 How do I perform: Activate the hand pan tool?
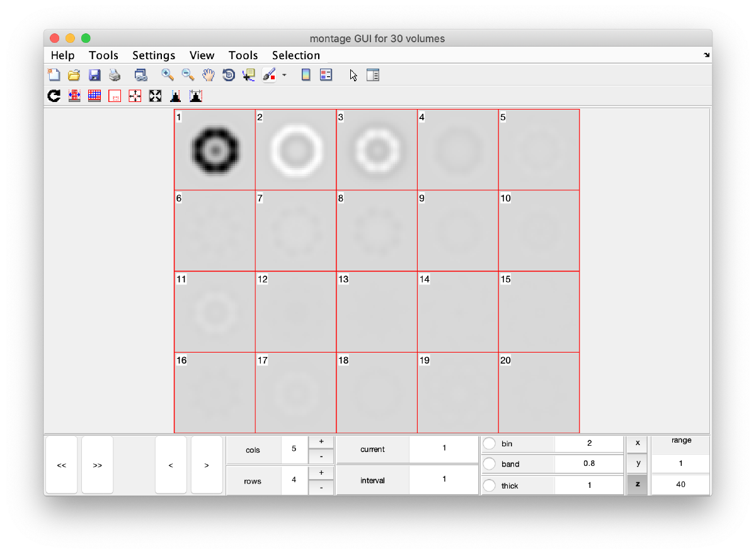pyautogui.click(x=208, y=75)
